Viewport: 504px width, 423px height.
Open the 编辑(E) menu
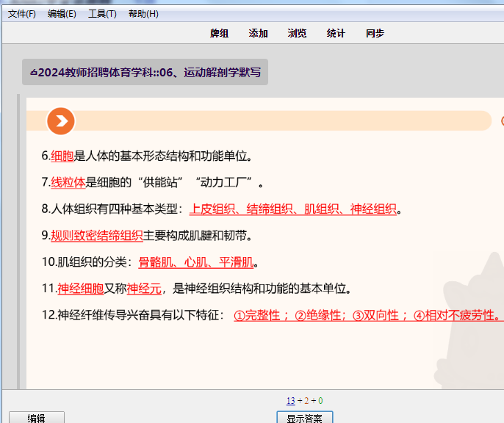[62, 14]
